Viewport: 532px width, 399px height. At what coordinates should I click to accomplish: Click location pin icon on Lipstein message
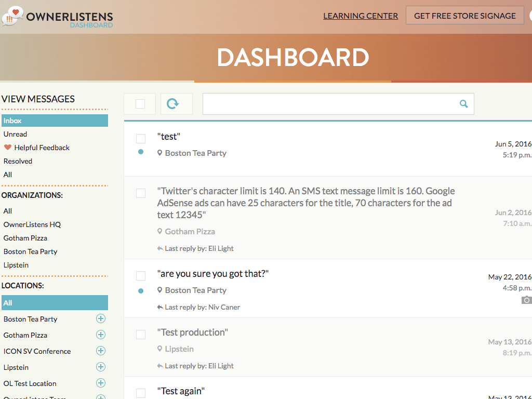pyautogui.click(x=160, y=349)
